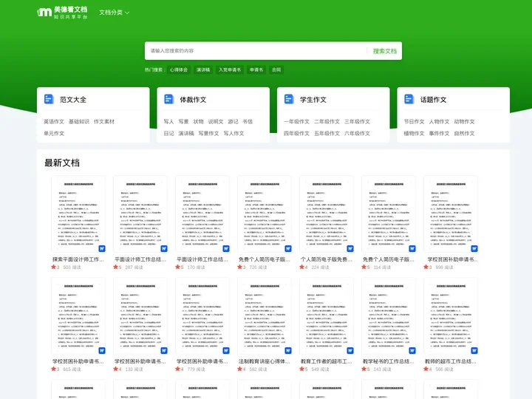Open 五年级作文 link
Image resolution: width=532 pixels, height=399 pixels.
[327, 133]
